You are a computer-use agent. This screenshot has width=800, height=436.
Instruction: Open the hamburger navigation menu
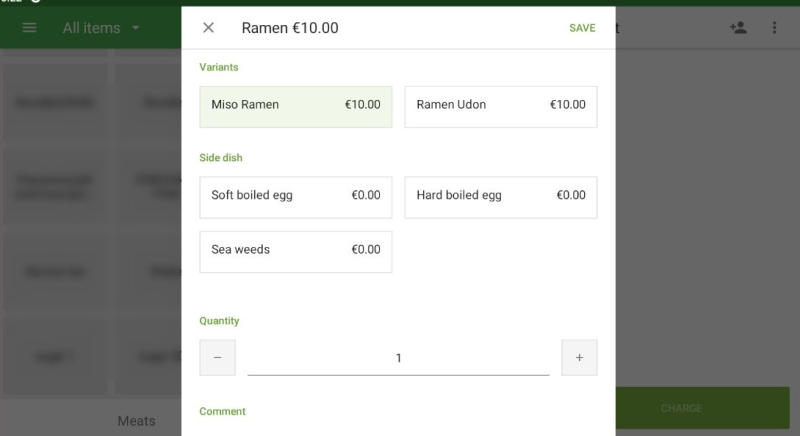[29, 28]
